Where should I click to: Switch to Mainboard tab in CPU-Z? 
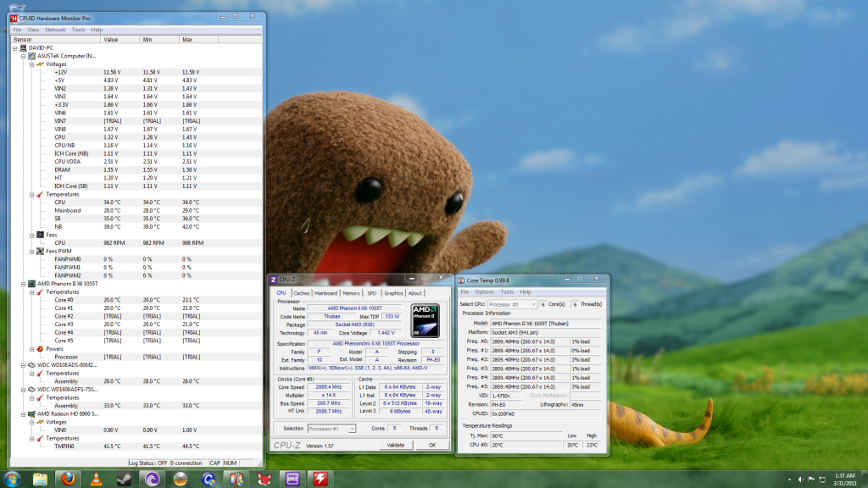[x=325, y=293]
